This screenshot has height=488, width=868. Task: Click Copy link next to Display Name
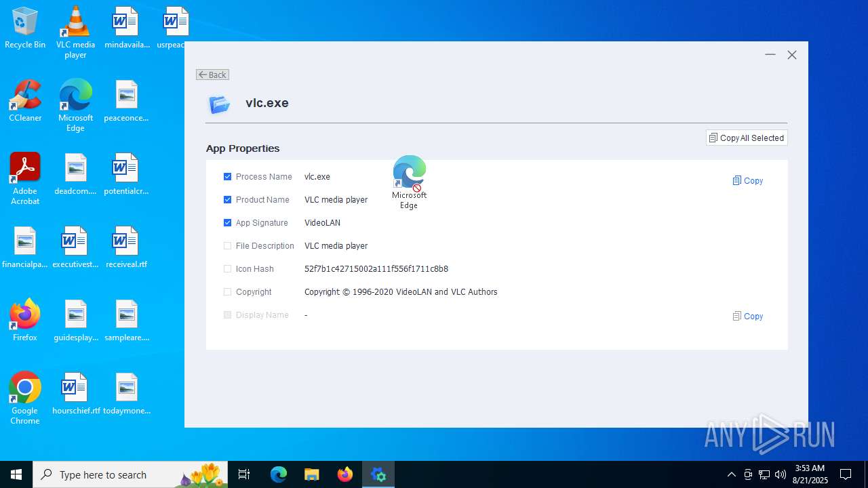(x=748, y=317)
